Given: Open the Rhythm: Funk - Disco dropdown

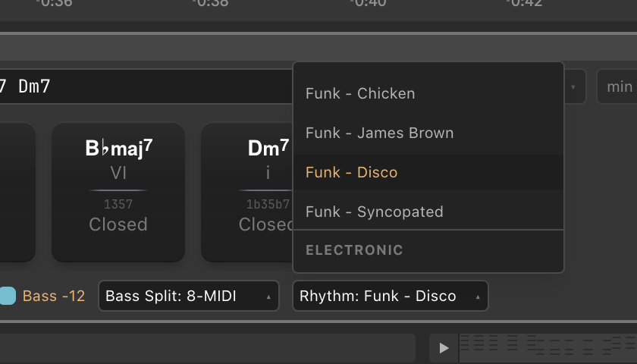Looking at the screenshot, I should click(390, 297).
